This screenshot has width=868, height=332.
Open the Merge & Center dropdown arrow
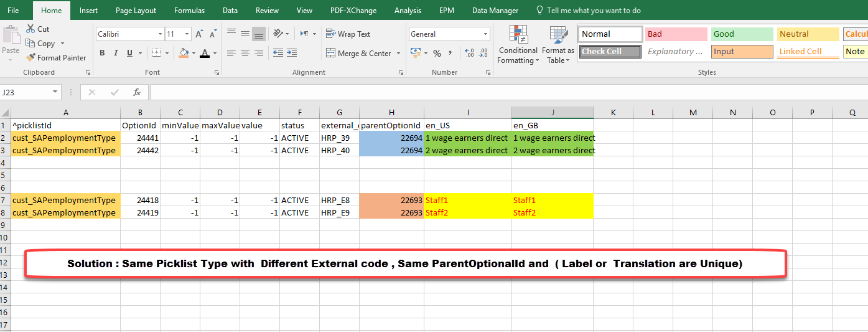[x=399, y=54]
